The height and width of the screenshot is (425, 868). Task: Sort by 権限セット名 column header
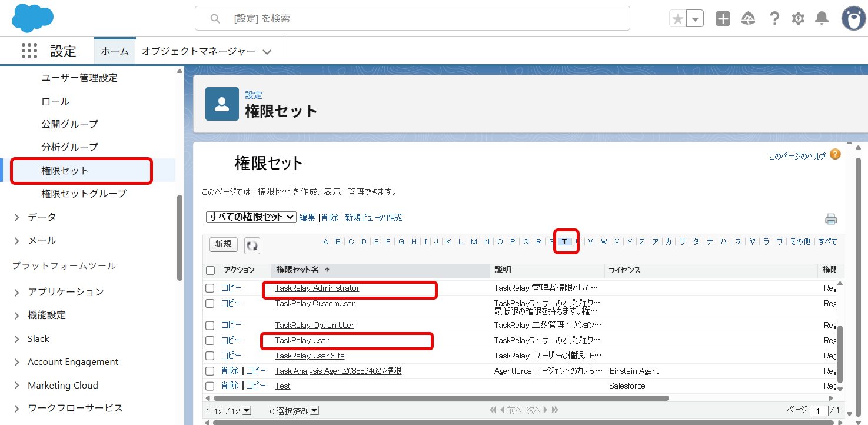[x=297, y=270]
